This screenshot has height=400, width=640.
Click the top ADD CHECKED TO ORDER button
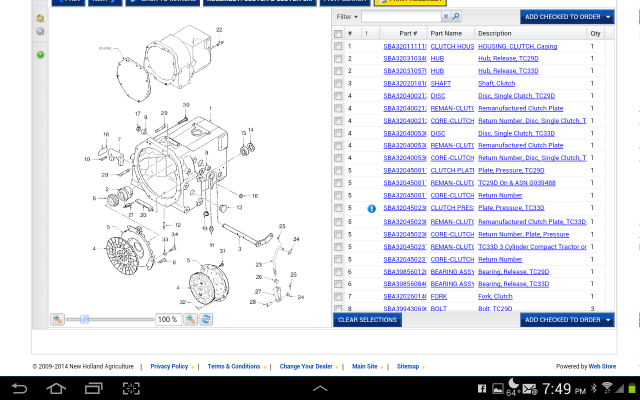point(562,17)
